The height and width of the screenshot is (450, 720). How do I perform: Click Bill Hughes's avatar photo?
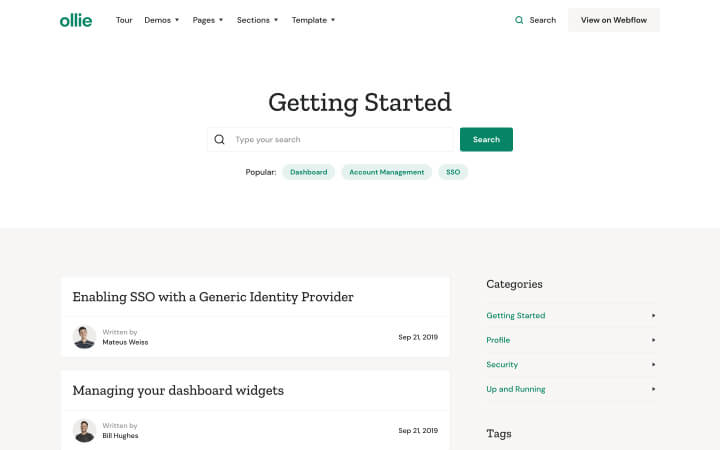click(84, 431)
